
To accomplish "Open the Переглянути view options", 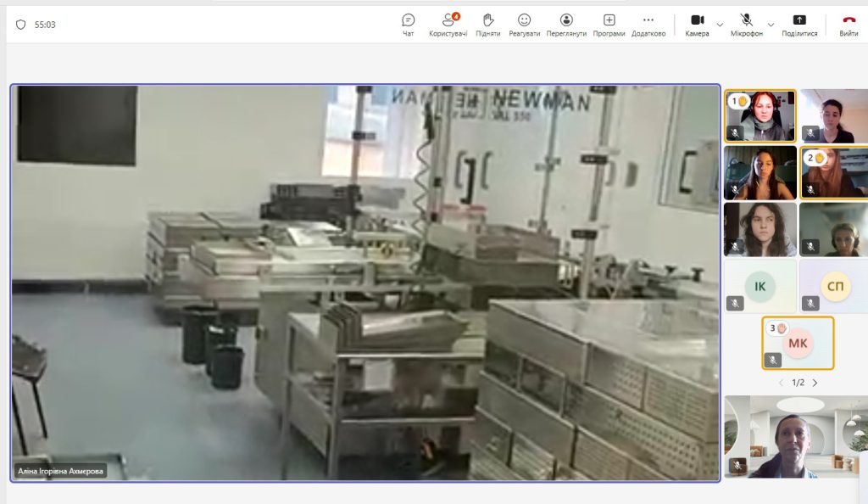I will [566, 25].
